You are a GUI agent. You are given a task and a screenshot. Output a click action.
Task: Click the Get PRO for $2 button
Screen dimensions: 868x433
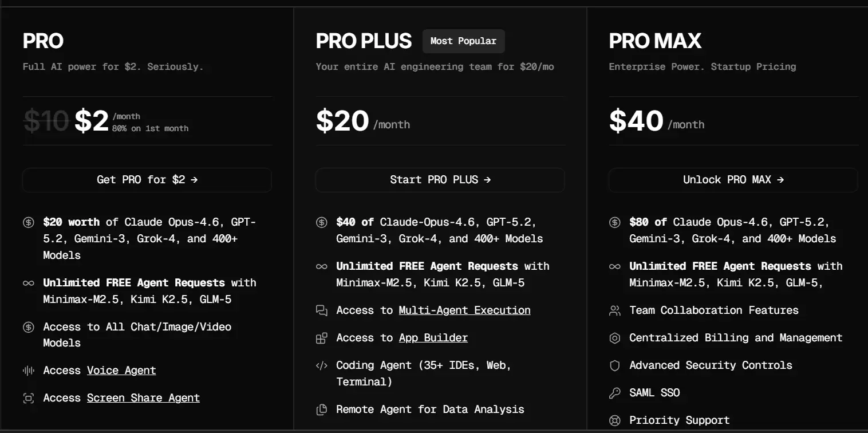click(x=147, y=180)
